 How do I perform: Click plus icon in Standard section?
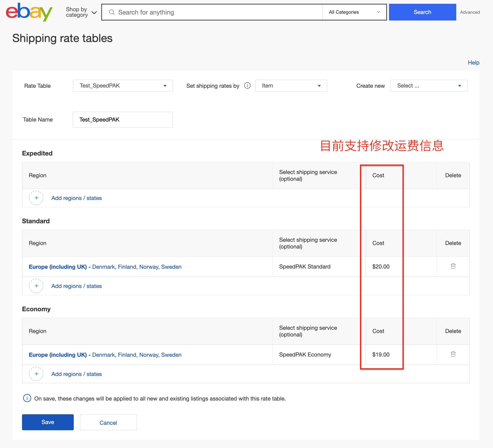click(36, 286)
